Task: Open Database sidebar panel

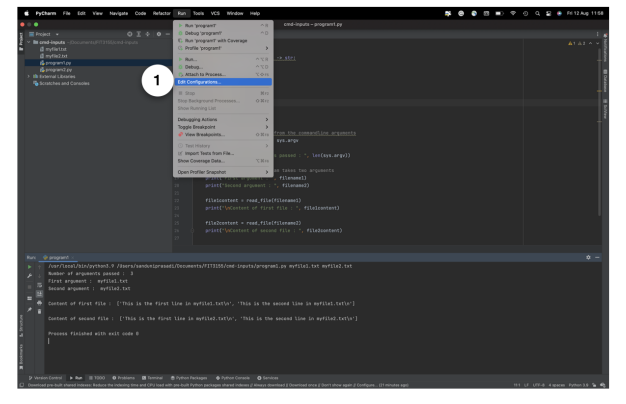Action: [x=605, y=81]
